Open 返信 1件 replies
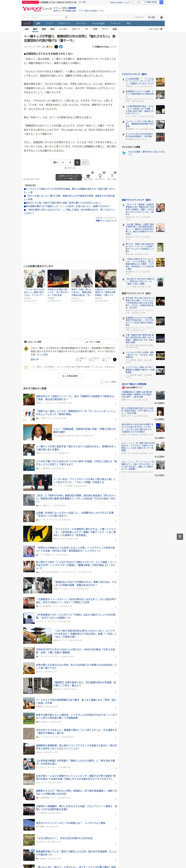 (35, 359)
